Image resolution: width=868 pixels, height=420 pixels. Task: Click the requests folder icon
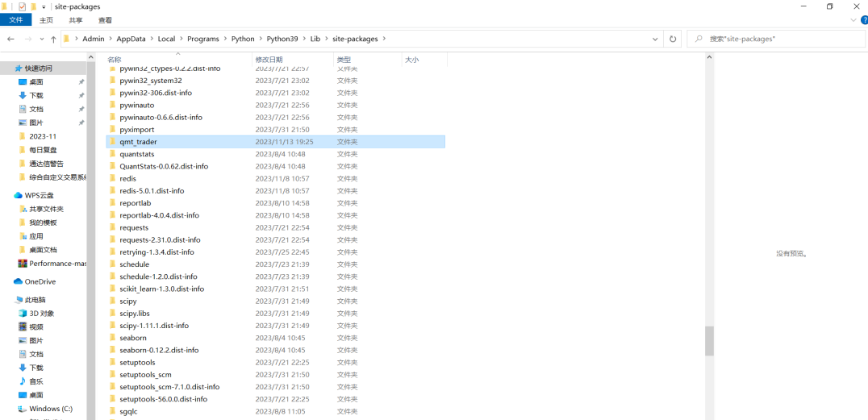pyautogui.click(x=112, y=227)
